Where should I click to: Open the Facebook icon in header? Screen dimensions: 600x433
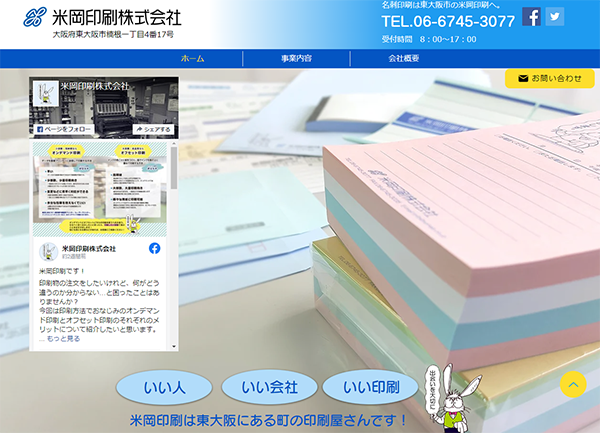coord(532,17)
